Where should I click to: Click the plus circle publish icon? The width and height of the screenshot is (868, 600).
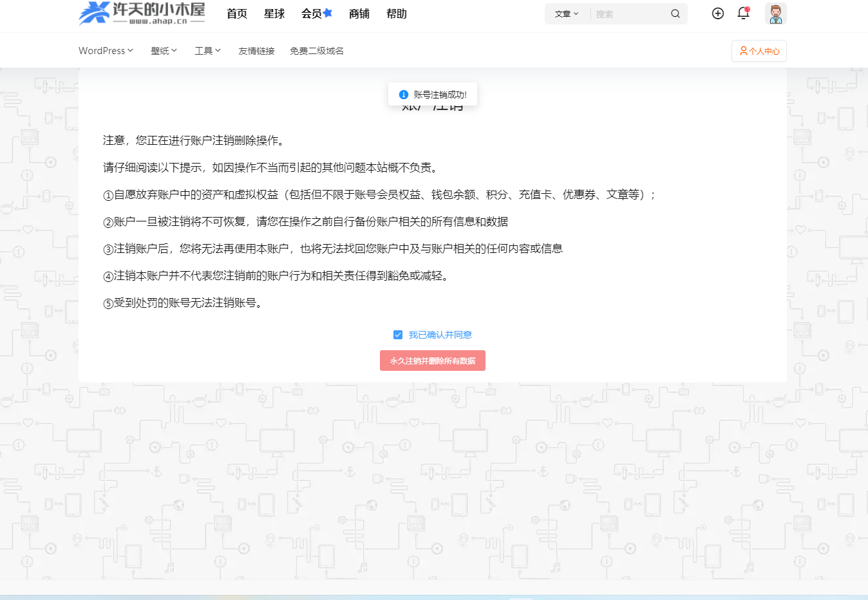717,14
